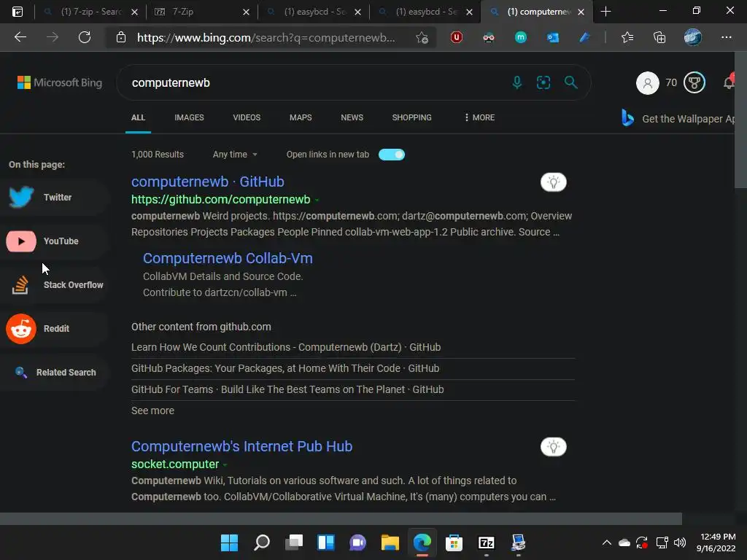747x560 pixels.
Task: Open the blue pen extension icon
Action: click(584, 37)
